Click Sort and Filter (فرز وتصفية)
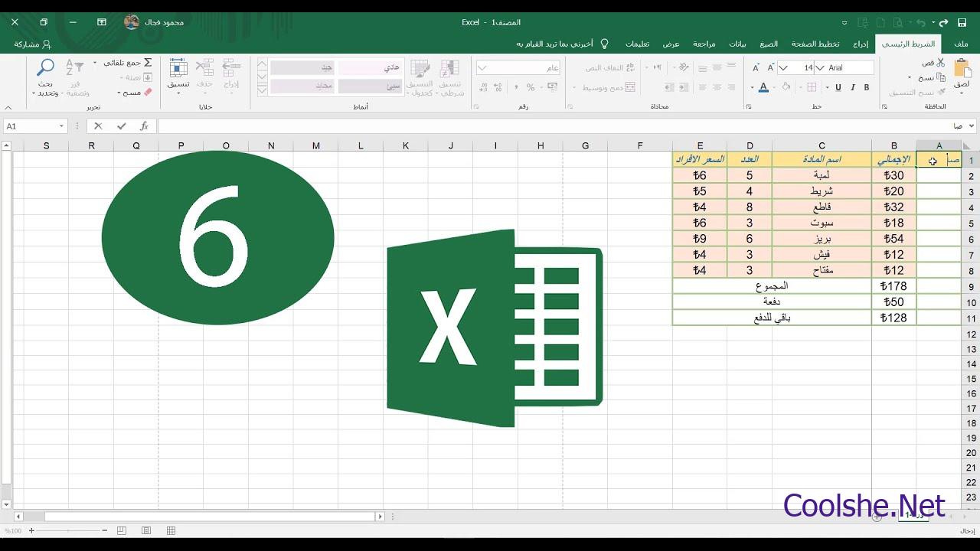The height and width of the screenshot is (551, 980). (76, 77)
